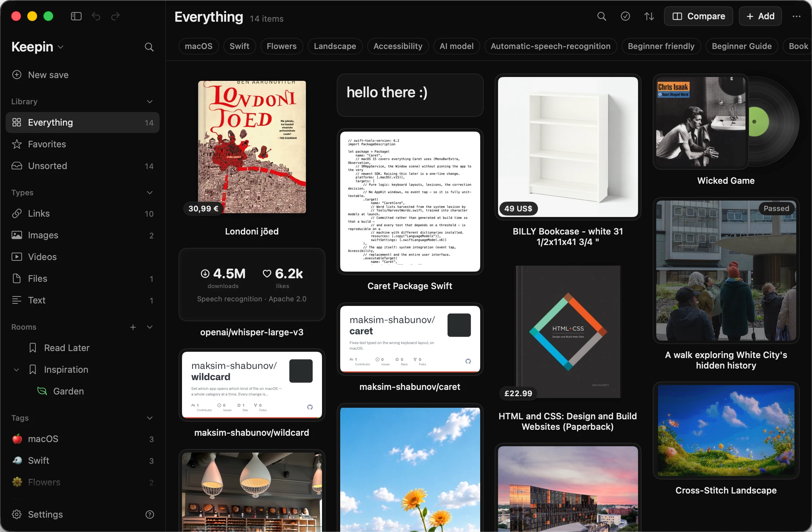Viewport: 812px width, 532px height.
Task: Select the macOS tag with apple icon
Action: [x=83, y=439]
